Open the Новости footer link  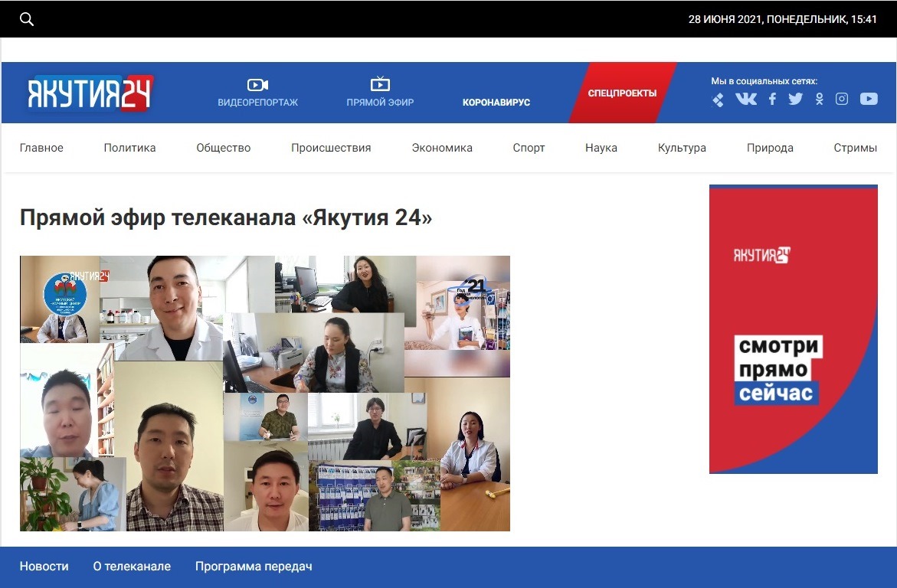pyautogui.click(x=44, y=567)
